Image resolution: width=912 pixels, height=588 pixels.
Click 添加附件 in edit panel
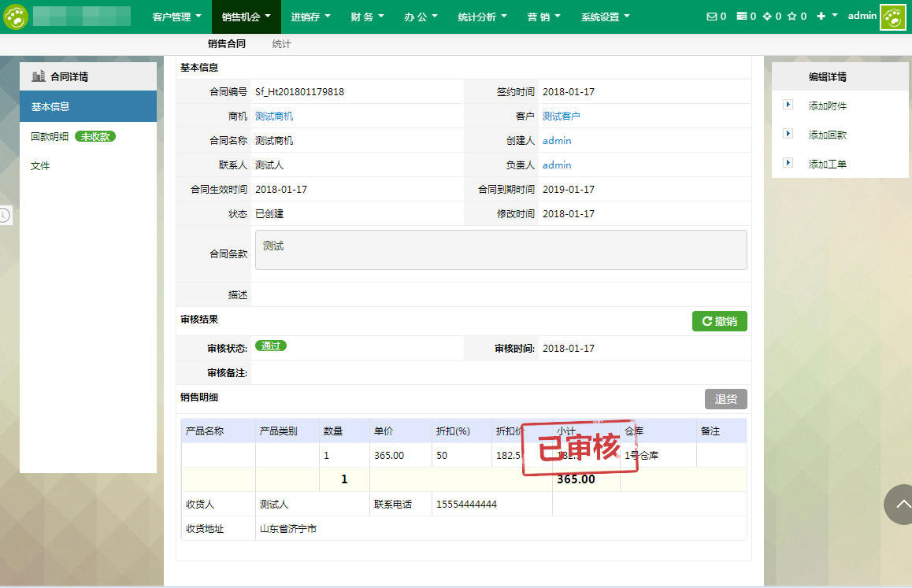[x=827, y=105]
